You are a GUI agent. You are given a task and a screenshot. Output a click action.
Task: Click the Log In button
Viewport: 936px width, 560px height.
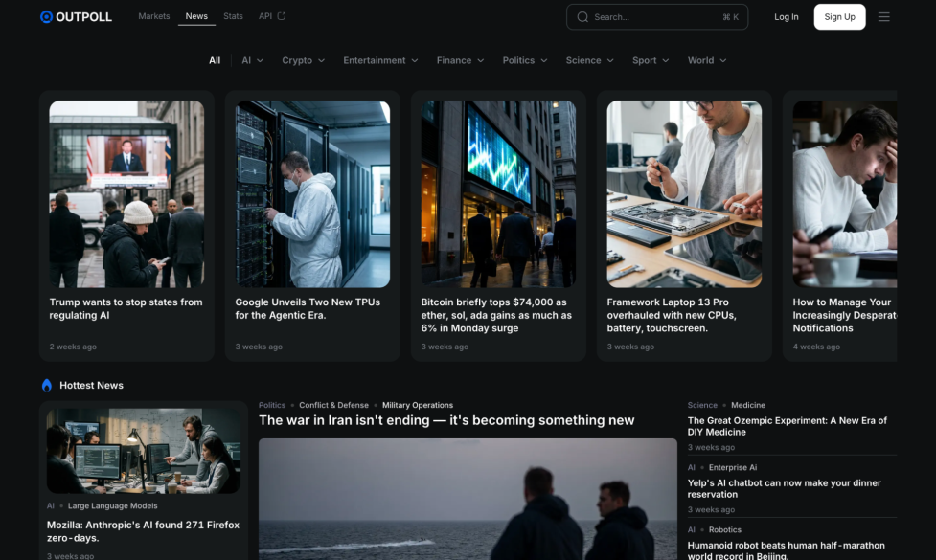click(787, 16)
